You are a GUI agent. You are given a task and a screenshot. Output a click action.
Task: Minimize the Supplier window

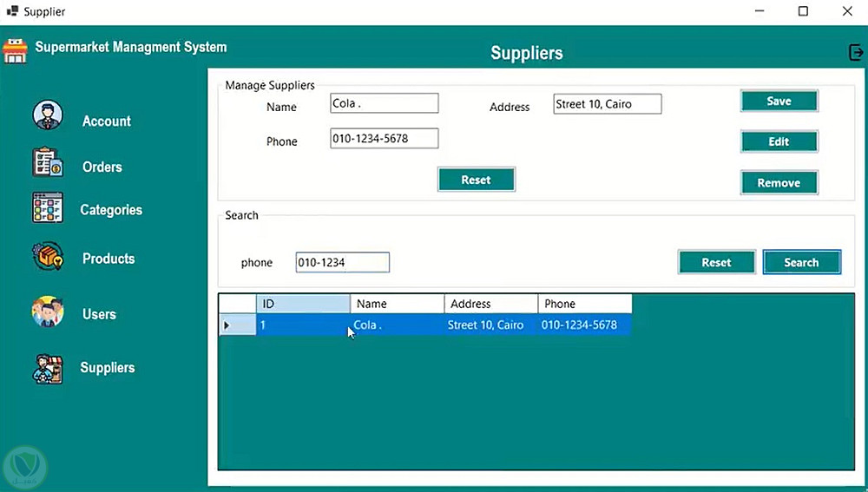click(759, 11)
